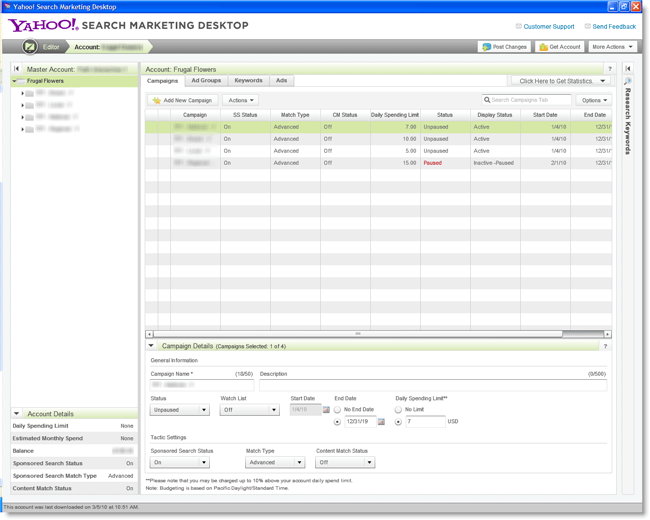Open the Sponsored Search Status dropdown
This screenshot has height=520, width=650.
tap(179, 462)
